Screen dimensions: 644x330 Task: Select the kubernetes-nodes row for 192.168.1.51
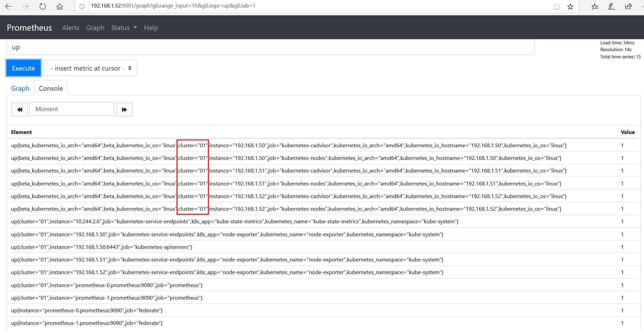point(323,183)
